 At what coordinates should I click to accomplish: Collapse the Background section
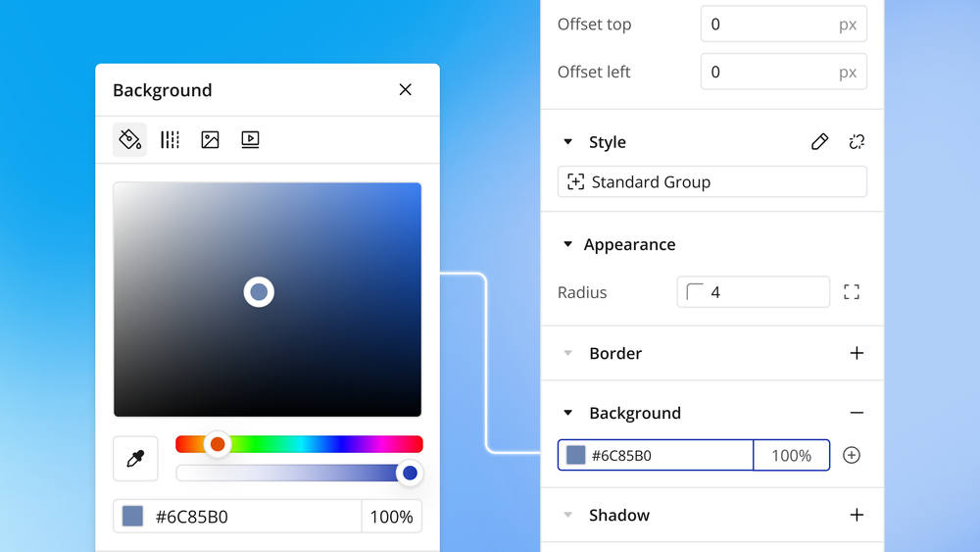click(568, 413)
